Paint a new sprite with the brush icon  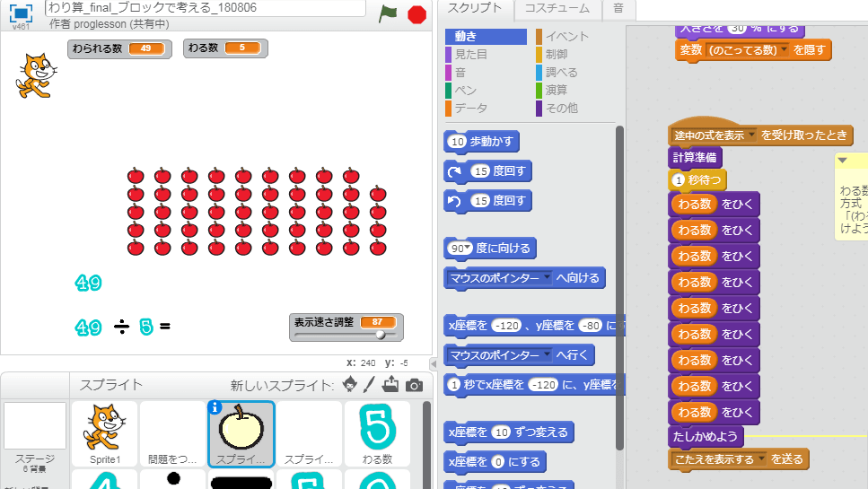369,384
